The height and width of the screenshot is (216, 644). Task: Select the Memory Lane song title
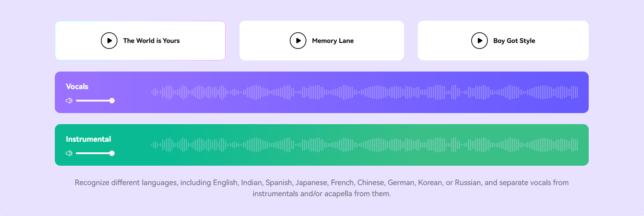[x=333, y=41]
